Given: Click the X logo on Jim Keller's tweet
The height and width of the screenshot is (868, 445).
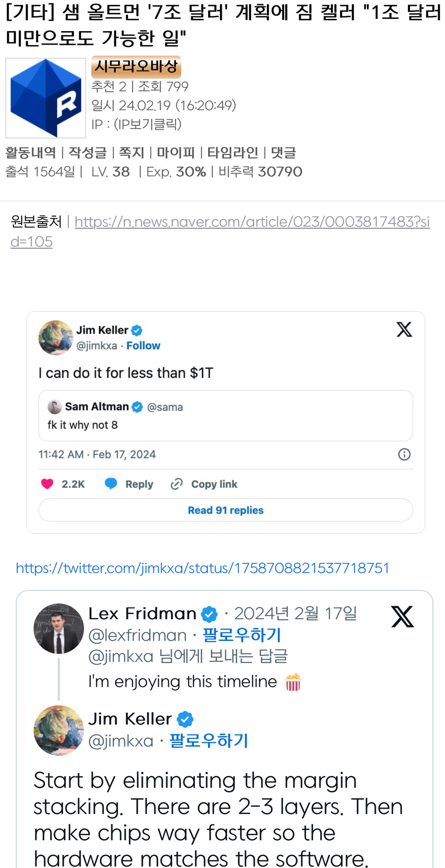Looking at the screenshot, I should 404,329.
